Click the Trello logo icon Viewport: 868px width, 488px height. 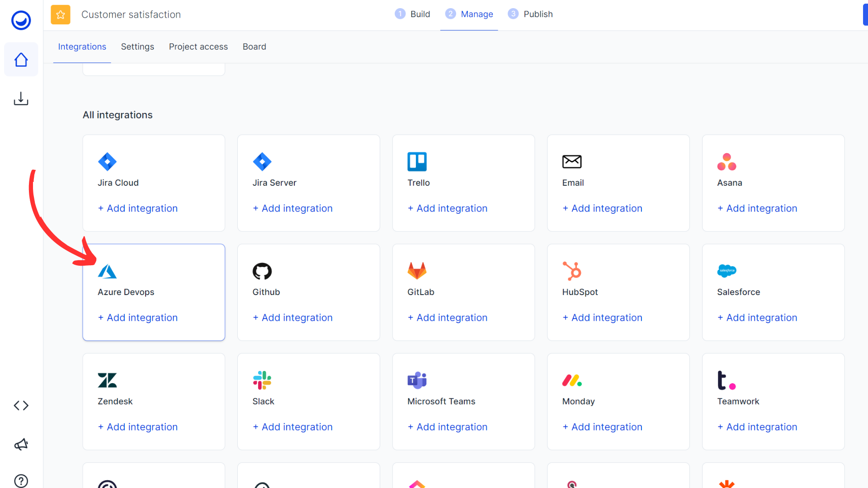[417, 161]
